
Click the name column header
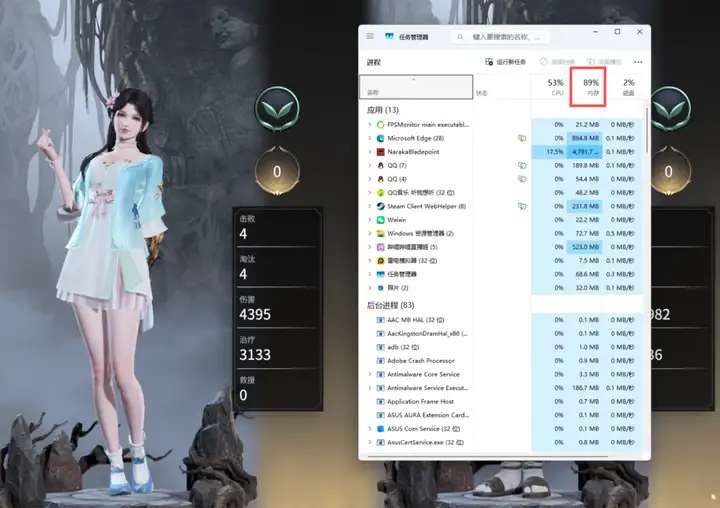click(416, 87)
